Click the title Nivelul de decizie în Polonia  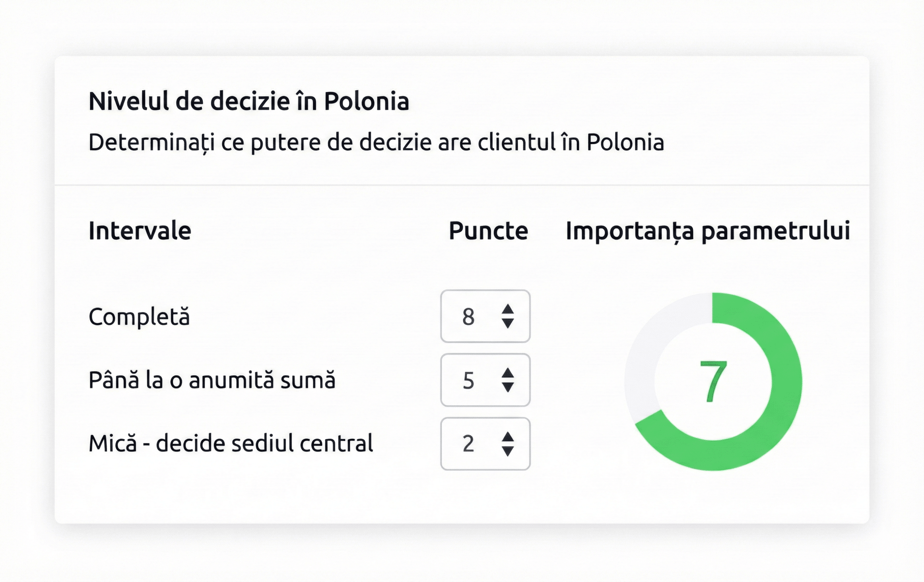click(x=249, y=101)
